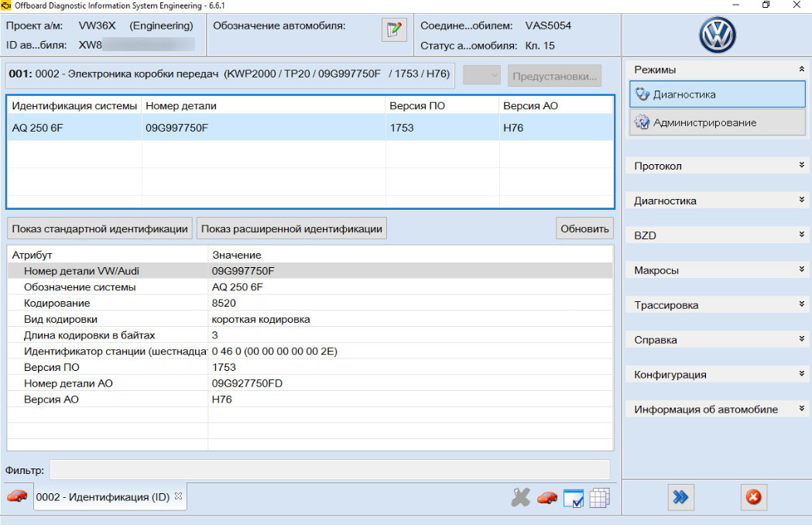
Task: Click the Кл. 15 vehicle status value
Action: 540,46
